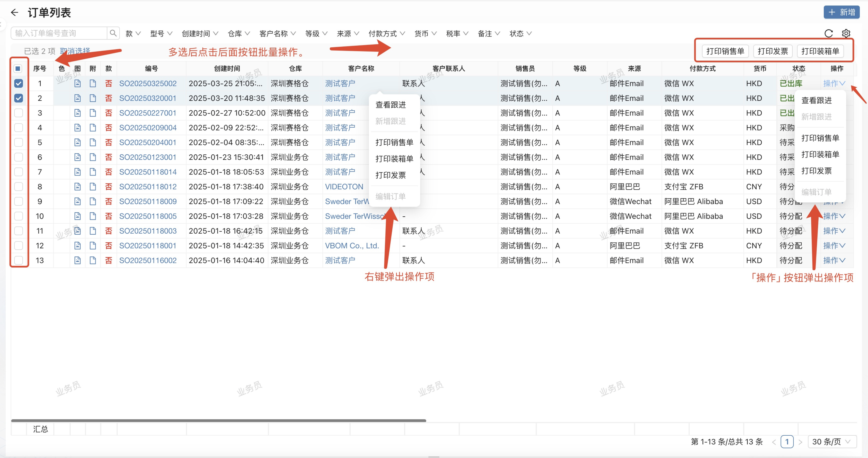Open the column settings gear
Viewport: 868px width, 458px height.
846,33
